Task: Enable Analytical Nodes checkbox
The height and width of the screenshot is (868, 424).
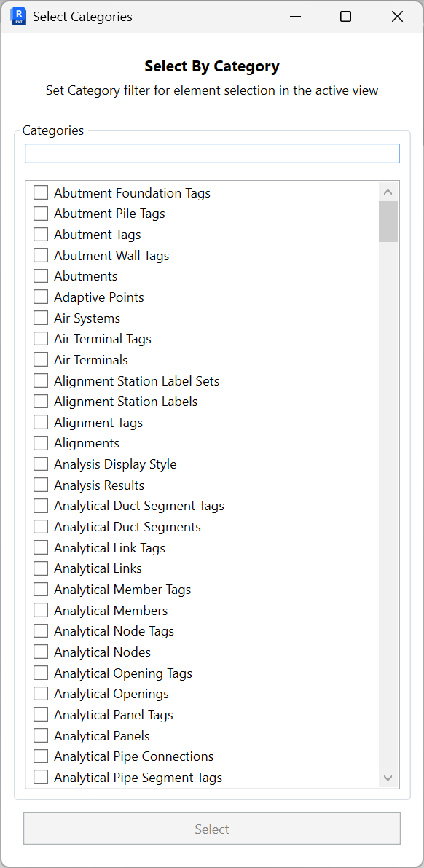Action: coord(41,652)
